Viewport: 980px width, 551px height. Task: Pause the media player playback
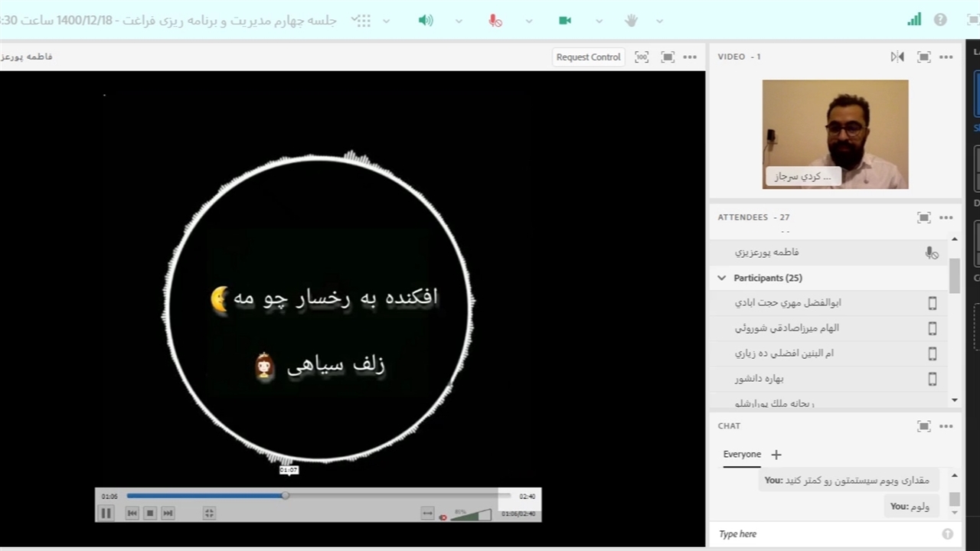[106, 514]
